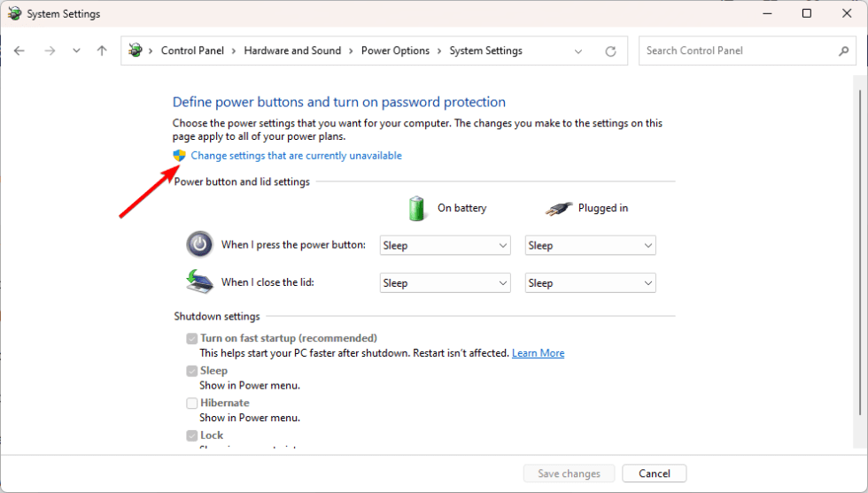Click the search magnifier icon
The width and height of the screenshot is (868, 493).
coord(843,51)
